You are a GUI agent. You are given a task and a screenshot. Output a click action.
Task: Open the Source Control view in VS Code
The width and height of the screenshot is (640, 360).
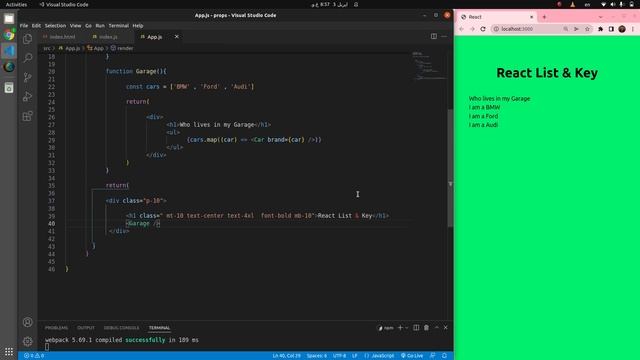(x=28, y=77)
